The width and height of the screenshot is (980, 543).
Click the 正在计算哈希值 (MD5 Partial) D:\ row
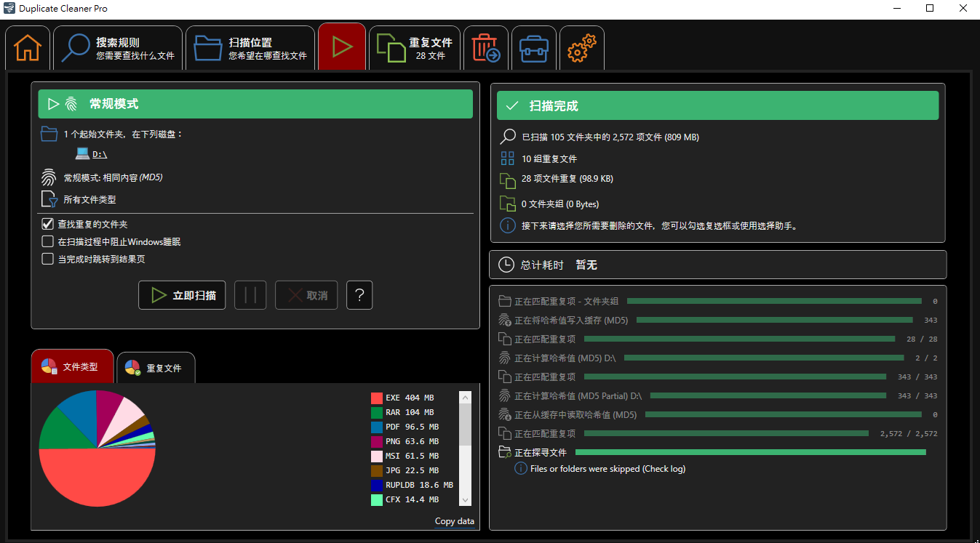click(718, 395)
